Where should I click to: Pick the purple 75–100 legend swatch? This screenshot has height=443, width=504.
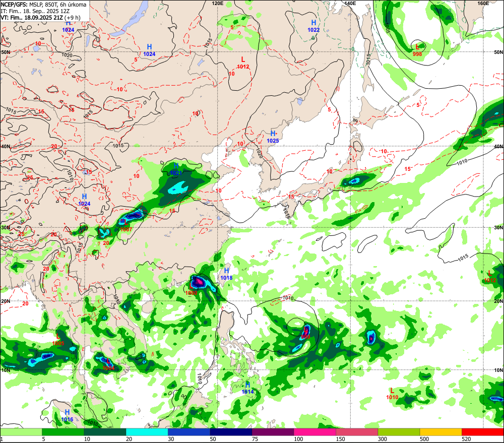[x=273, y=432]
